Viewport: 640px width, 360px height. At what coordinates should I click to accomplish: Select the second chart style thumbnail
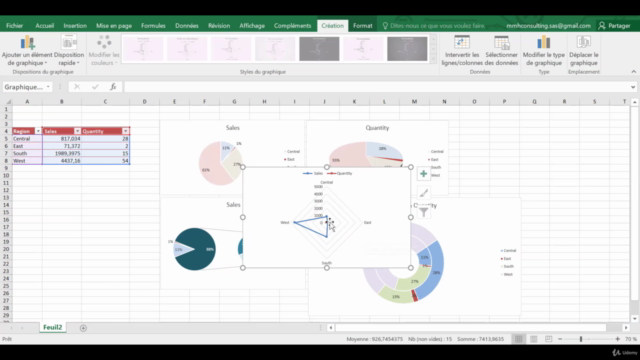coord(187,49)
